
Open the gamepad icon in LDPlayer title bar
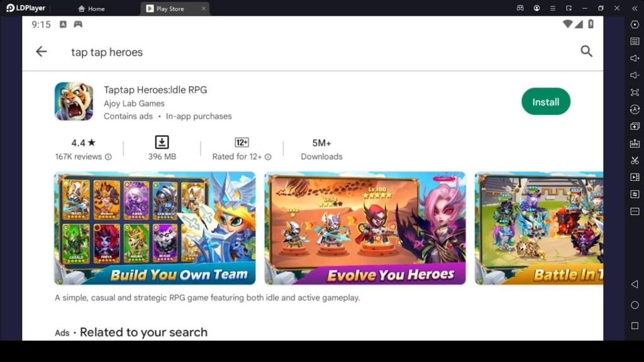pyautogui.click(x=520, y=8)
